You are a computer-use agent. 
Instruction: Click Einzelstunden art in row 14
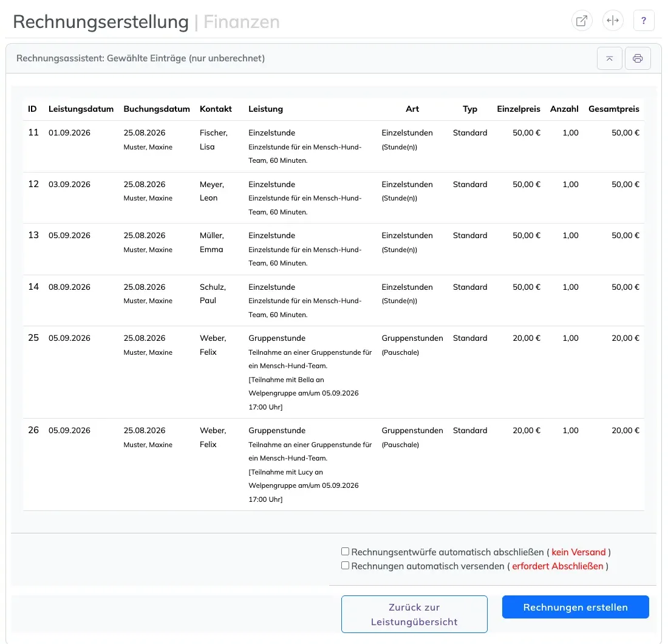pos(407,287)
